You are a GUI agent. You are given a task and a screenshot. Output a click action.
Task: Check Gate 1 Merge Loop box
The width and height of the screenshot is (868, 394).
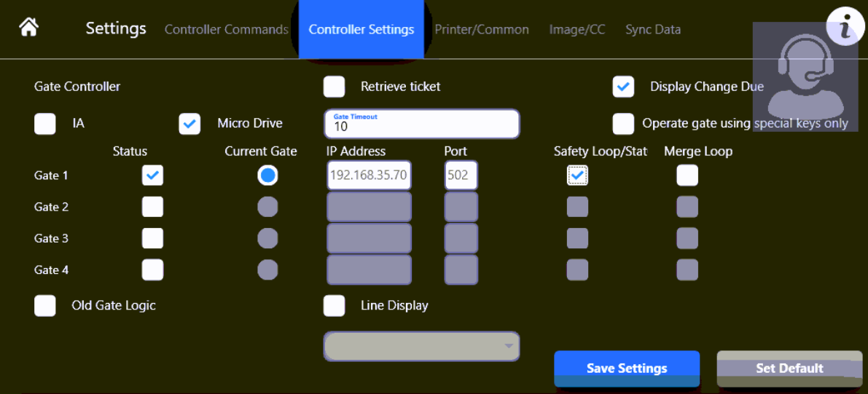687,176
